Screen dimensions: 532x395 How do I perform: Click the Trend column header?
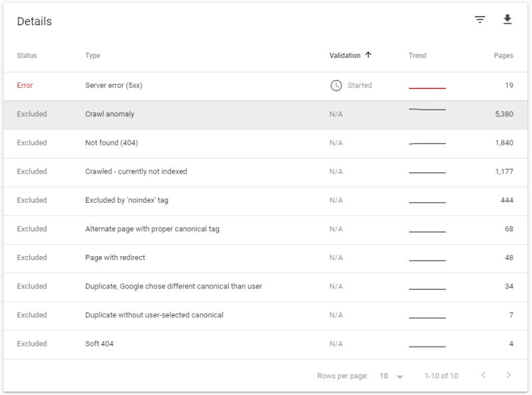point(416,55)
